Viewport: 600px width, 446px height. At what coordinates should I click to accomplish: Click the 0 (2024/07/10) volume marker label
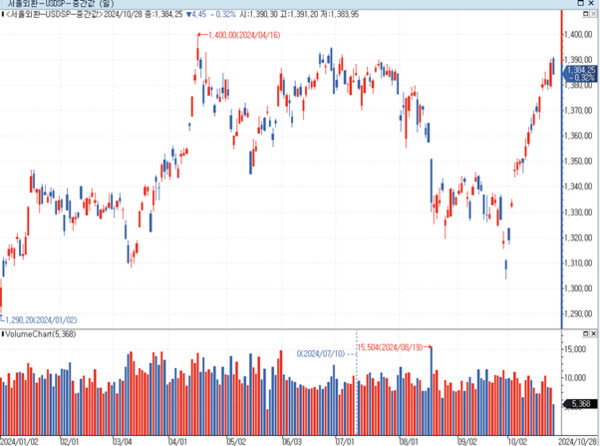click(320, 353)
